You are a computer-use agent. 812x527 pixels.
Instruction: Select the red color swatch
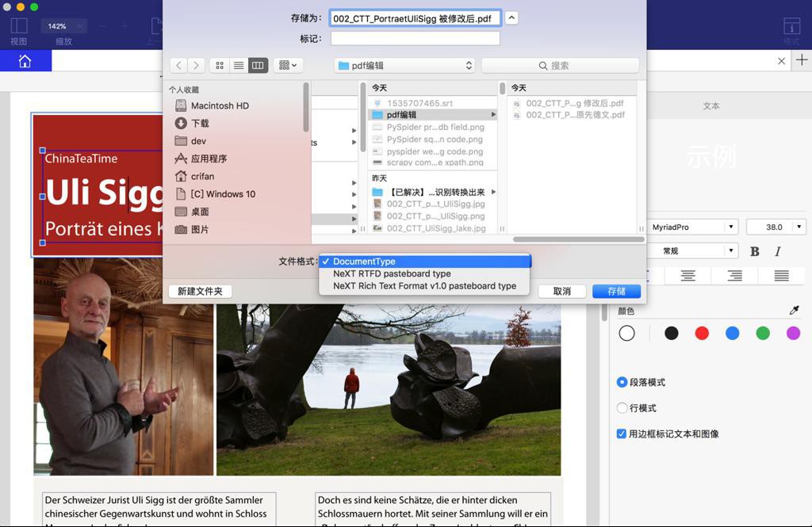(702, 334)
